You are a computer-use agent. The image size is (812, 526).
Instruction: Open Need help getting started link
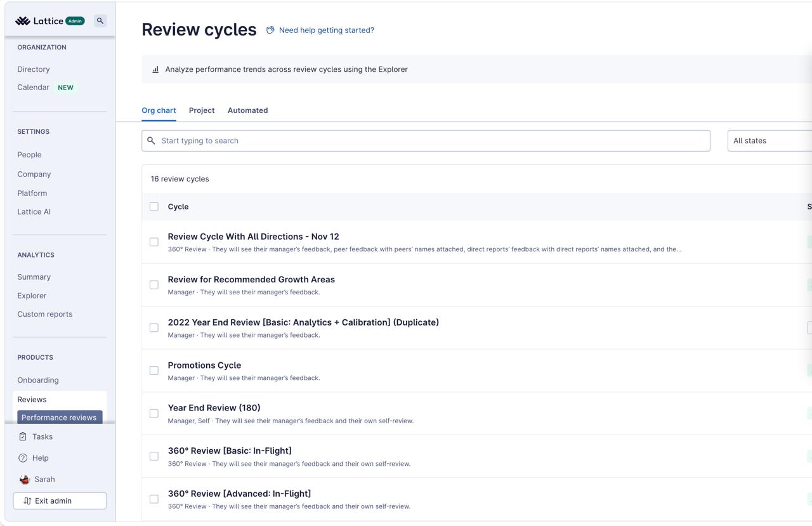coord(326,30)
